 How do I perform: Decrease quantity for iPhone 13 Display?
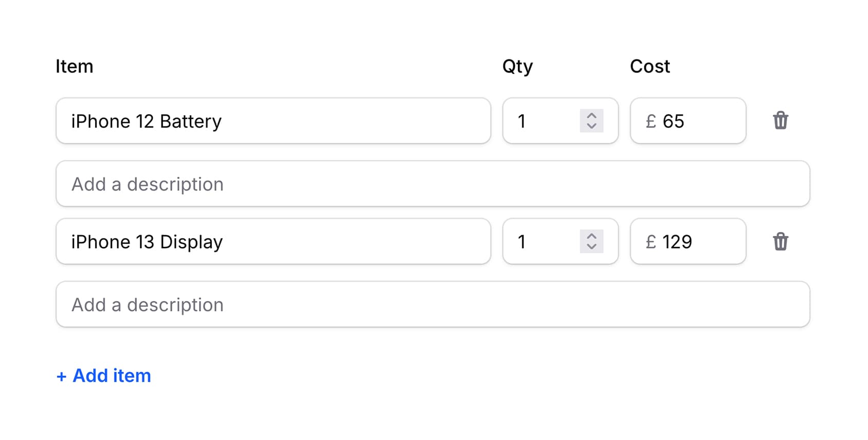(x=591, y=247)
